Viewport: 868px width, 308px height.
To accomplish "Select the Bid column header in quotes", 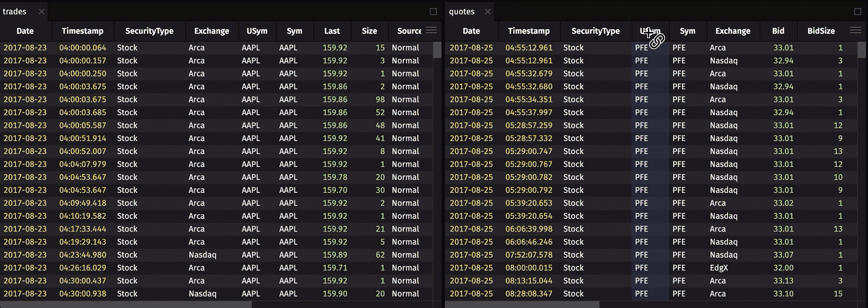I will tap(778, 31).
